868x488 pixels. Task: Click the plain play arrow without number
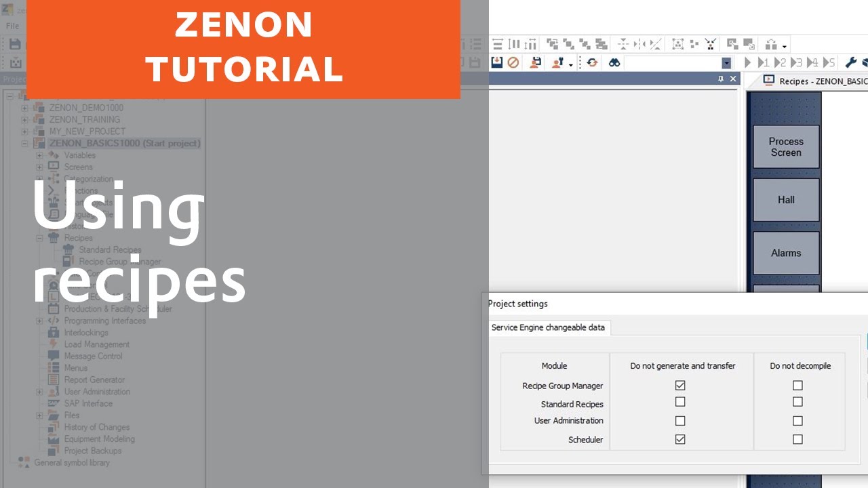[x=747, y=62]
